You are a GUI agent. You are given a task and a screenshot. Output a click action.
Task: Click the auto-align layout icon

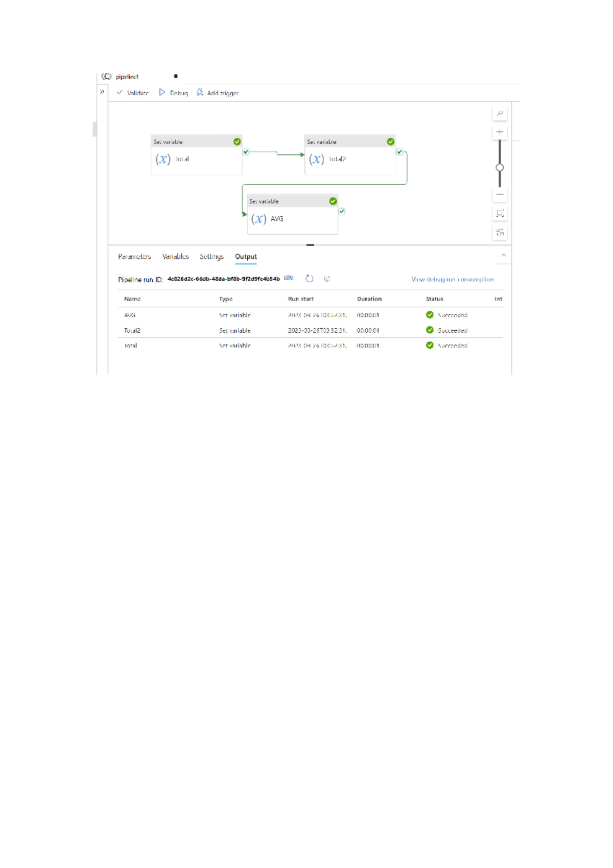tap(500, 232)
